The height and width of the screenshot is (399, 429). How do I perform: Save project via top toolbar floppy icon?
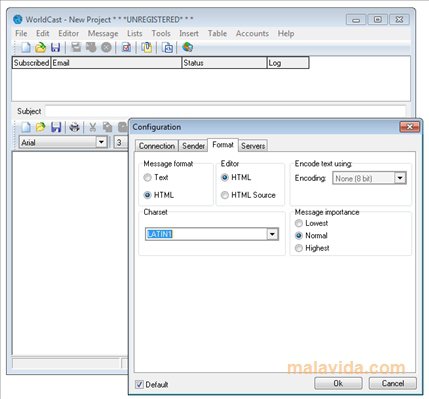click(55, 48)
